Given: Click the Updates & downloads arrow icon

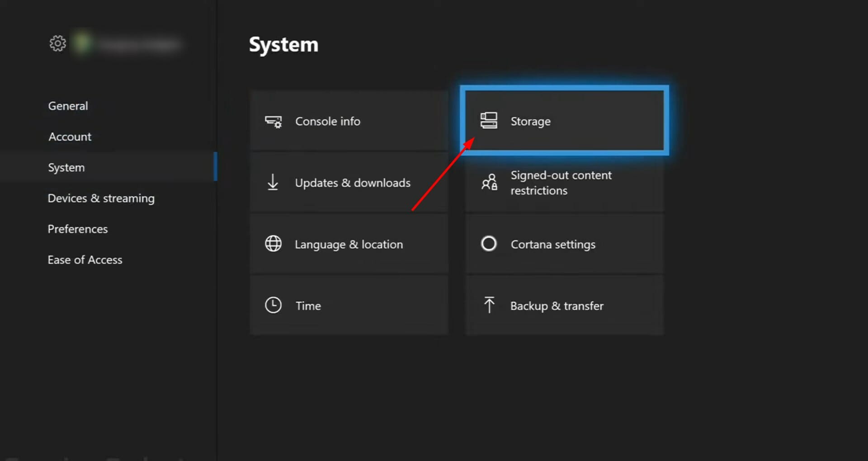Looking at the screenshot, I should [x=273, y=182].
